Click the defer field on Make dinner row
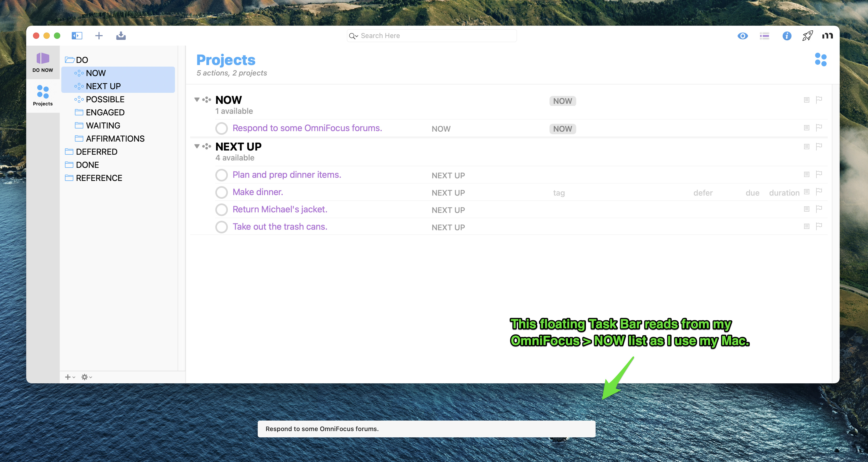The height and width of the screenshot is (462, 868). 703,193
